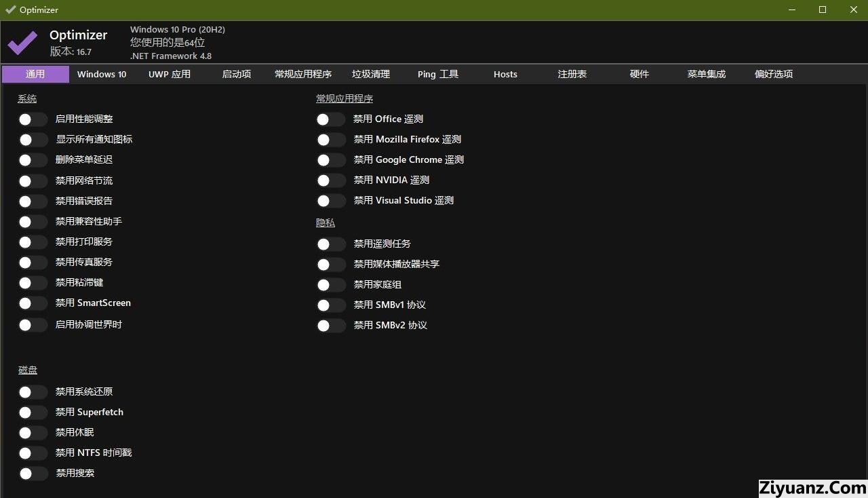Screen dimensions: 868x498
Task: Toggle 禁用 SMBv1 协议 switch
Action: (331, 305)
